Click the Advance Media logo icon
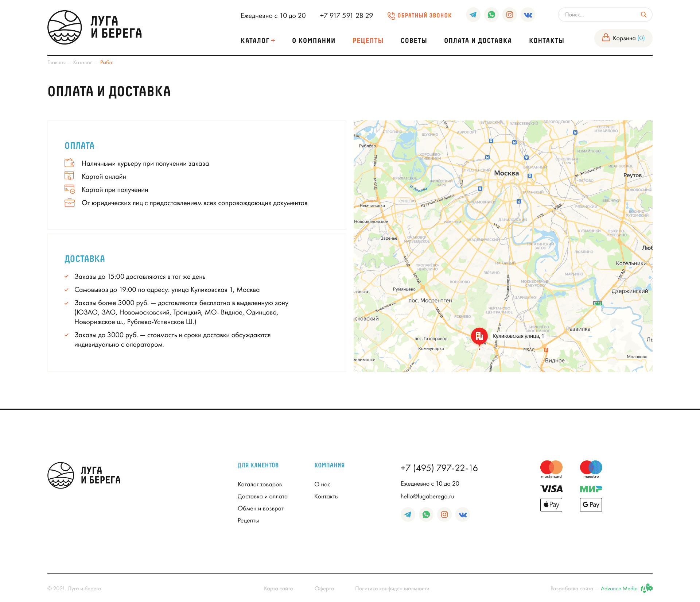 pyautogui.click(x=647, y=588)
